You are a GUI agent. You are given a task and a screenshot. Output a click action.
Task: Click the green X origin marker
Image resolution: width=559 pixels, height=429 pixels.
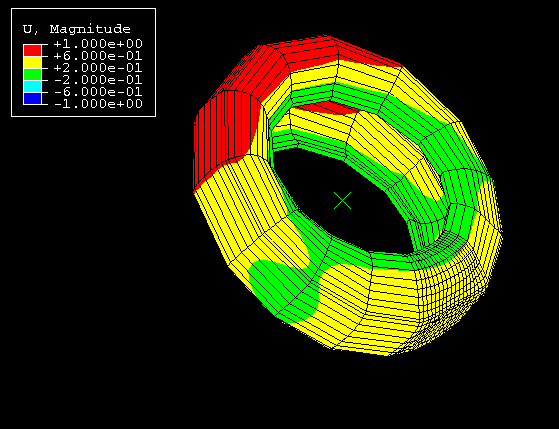[x=343, y=200]
